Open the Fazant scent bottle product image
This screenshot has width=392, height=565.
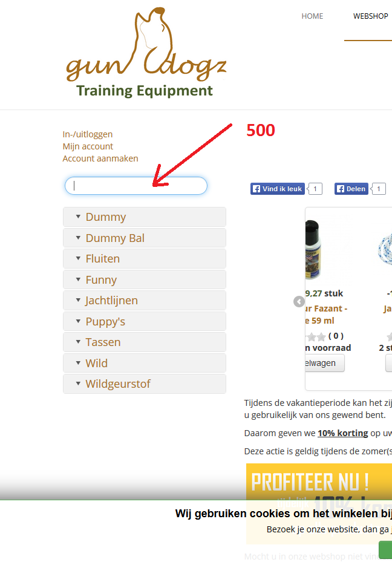click(313, 250)
